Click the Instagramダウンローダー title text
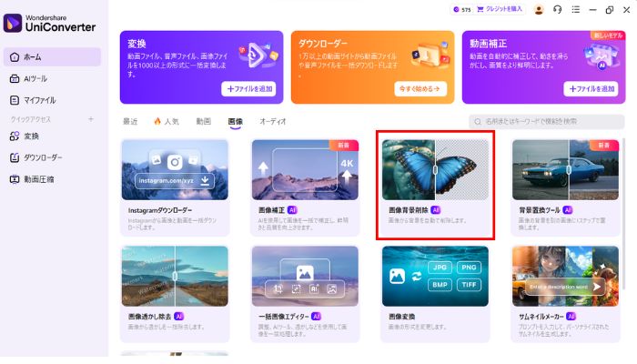 click(x=160, y=210)
